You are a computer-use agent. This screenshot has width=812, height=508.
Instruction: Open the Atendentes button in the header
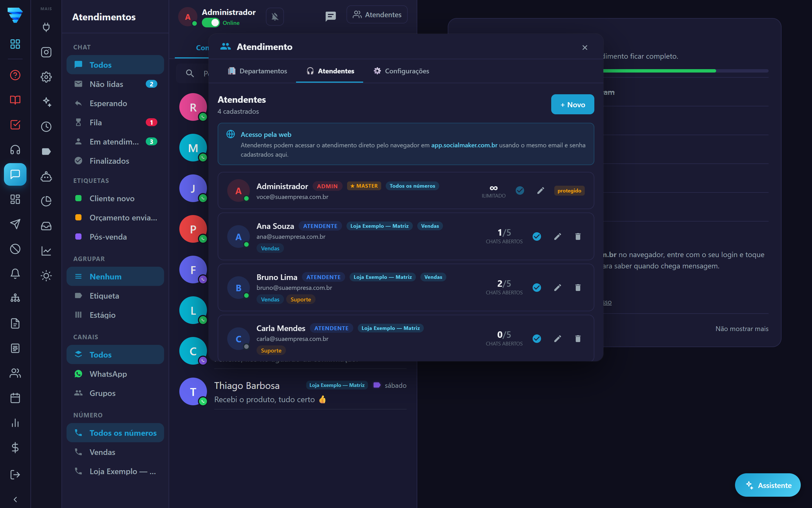(x=377, y=14)
